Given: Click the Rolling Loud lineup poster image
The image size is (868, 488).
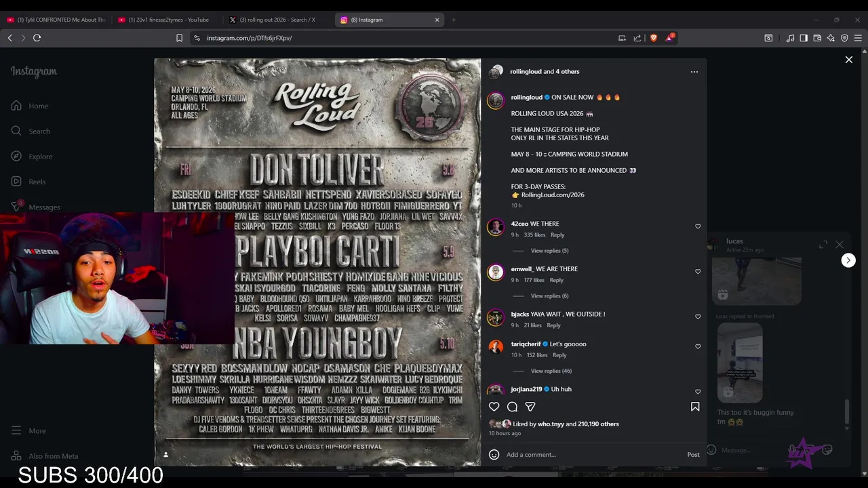Looking at the screenshot, I should (x=317, y=262).
